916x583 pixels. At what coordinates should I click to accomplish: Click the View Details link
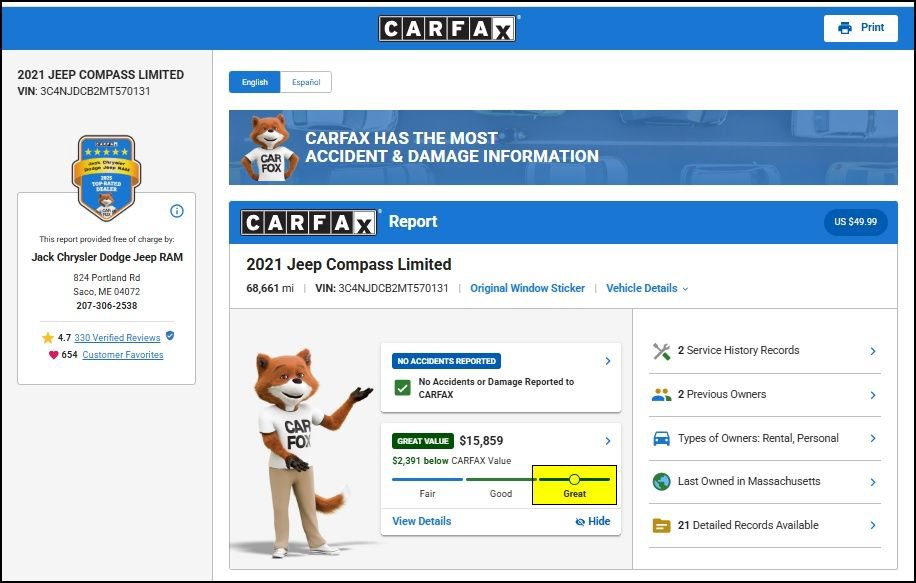(422, 521)
